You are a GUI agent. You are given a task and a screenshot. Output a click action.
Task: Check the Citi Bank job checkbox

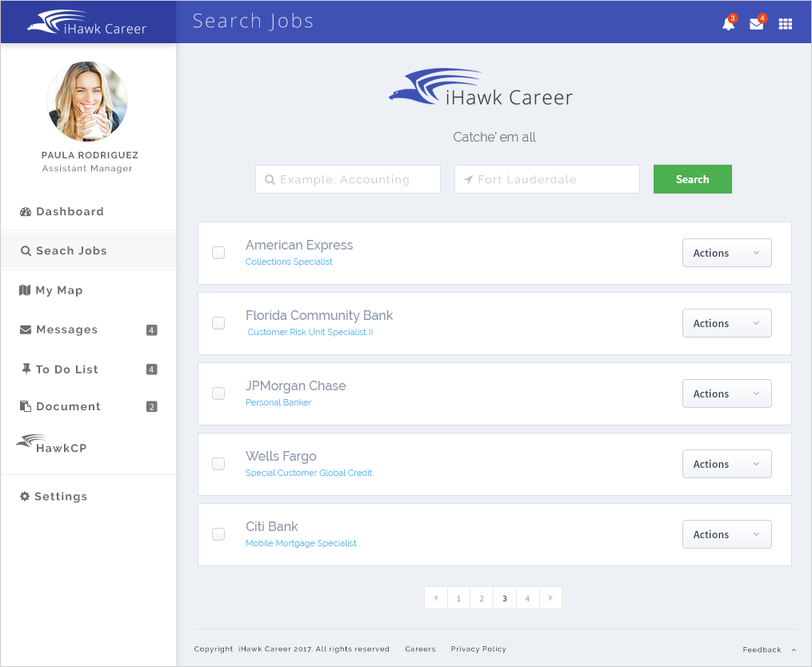pyautogui.click(x=218, y=534)
